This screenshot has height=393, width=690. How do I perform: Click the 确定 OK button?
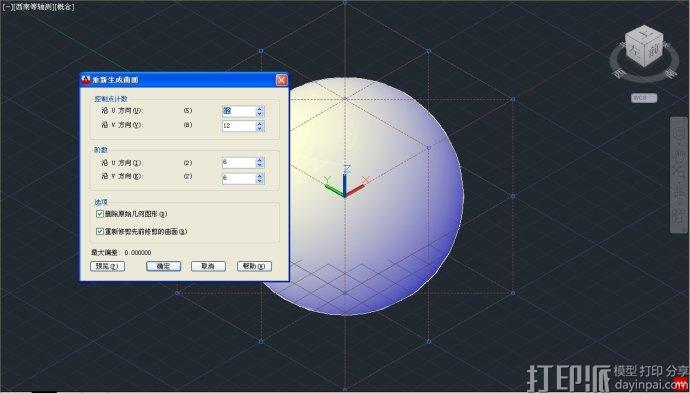coord(163,266)
